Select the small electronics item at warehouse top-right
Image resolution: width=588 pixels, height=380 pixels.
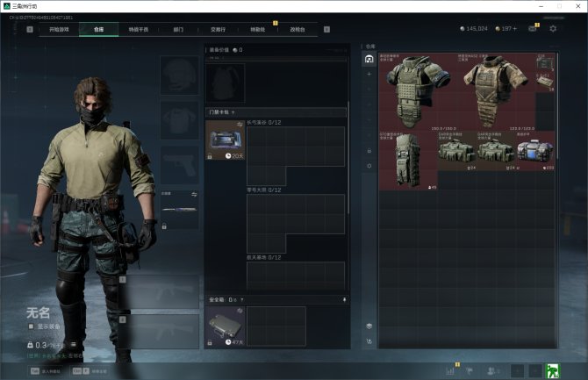(545, 62)
